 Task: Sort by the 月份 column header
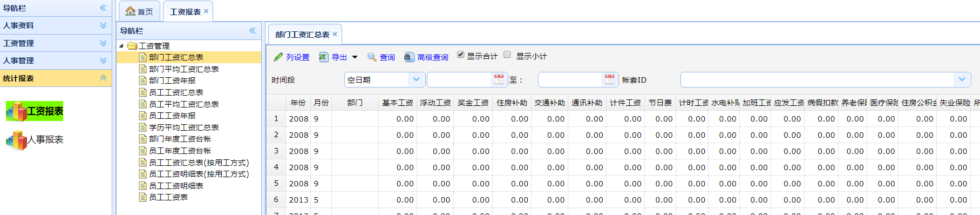(321, 103)
